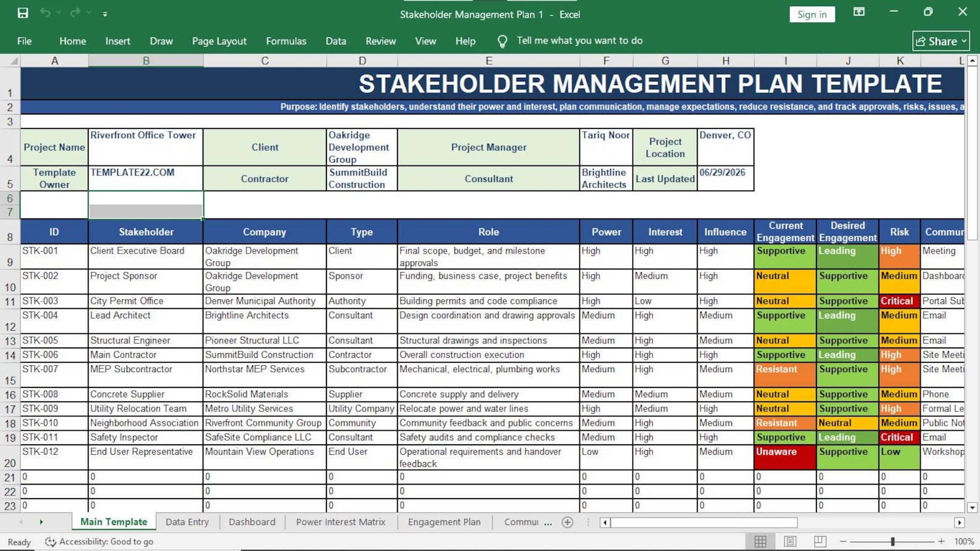This screenshot has height=551, width=980.
Task: Open the View ribbon tab
Action: tap(425, 41)
